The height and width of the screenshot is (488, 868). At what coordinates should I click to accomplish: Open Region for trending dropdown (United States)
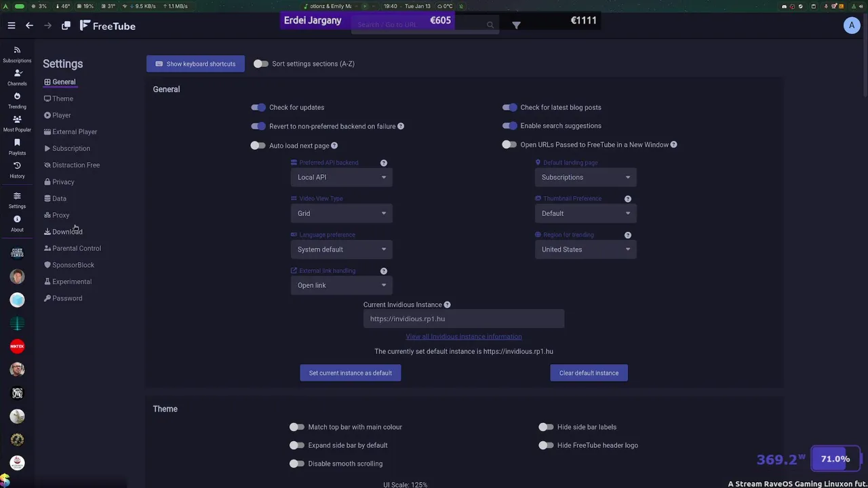coord(586,249)
